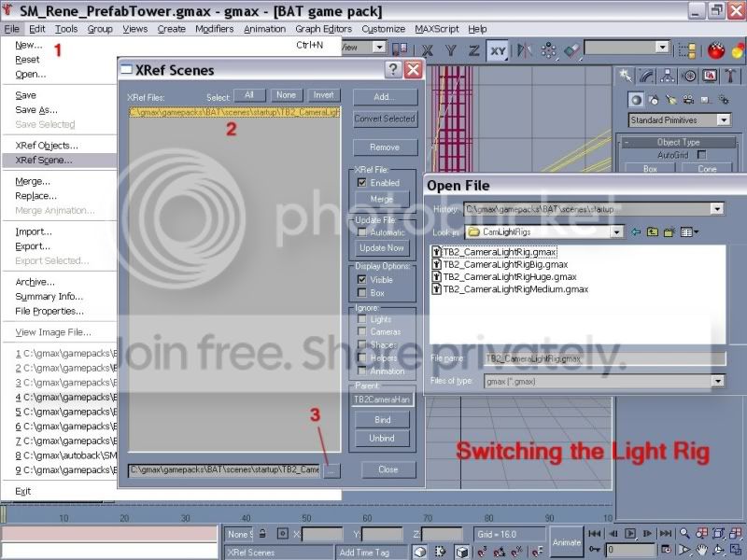Select the Cameras create category
This screenshot has width=747, height=560.
point(688,100)
